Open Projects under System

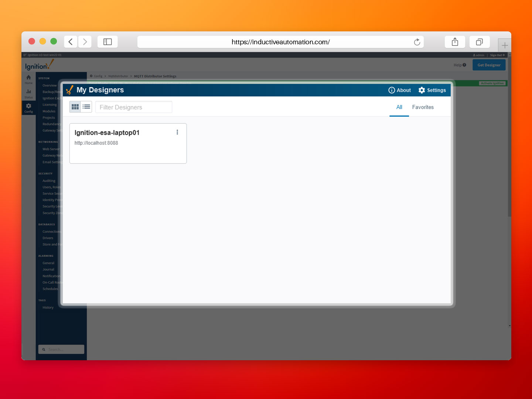click(48, 117)
